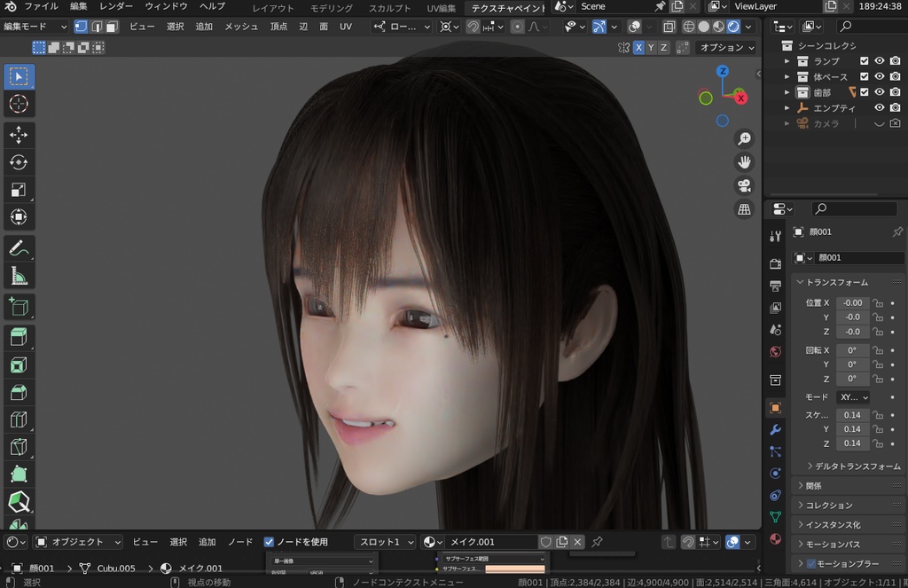Hide the ランプ collection with its eye icon
Viewport: 908px width, 588px height.
[x=880, y=61]
